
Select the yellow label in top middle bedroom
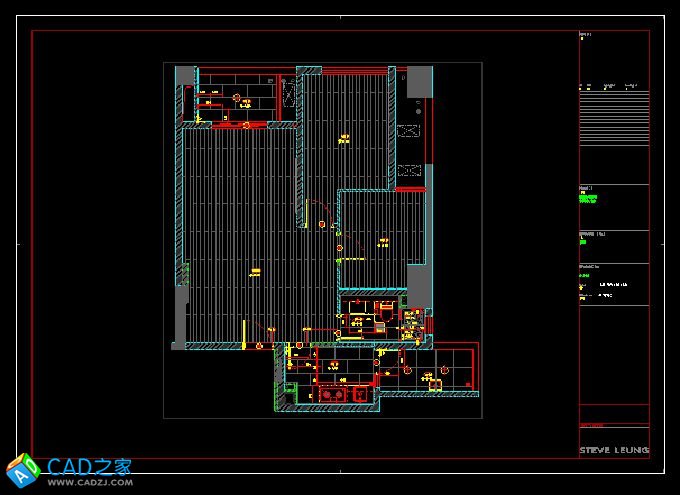345,138
